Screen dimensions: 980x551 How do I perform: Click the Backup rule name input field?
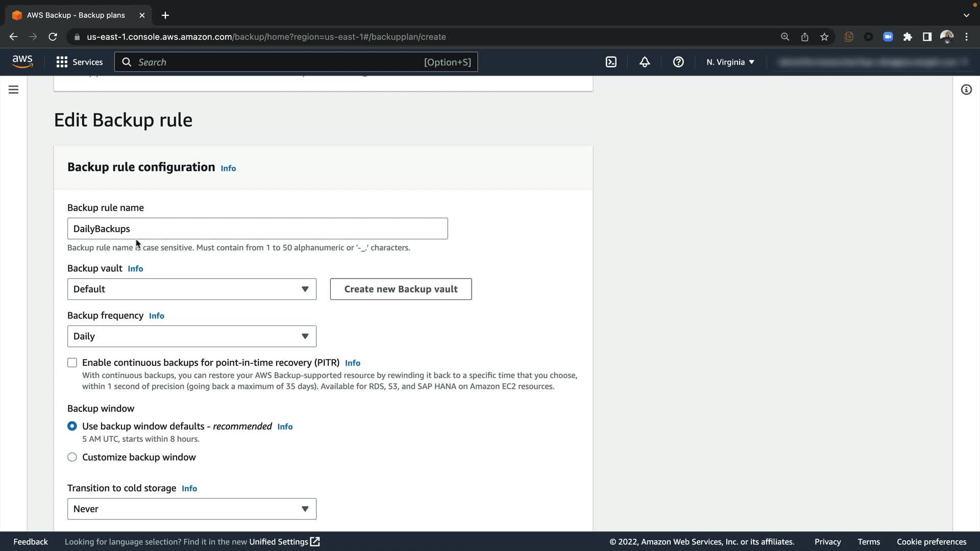click(x=257, y=229)
